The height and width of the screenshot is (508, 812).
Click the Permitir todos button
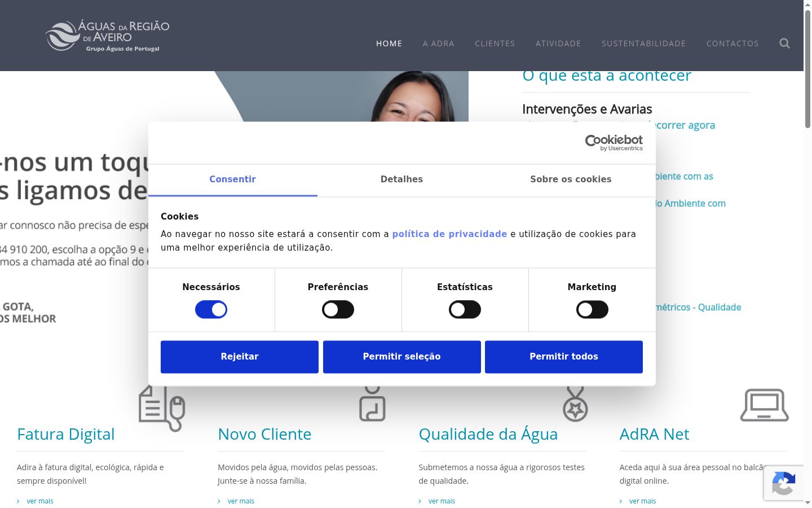coord(564,357)
